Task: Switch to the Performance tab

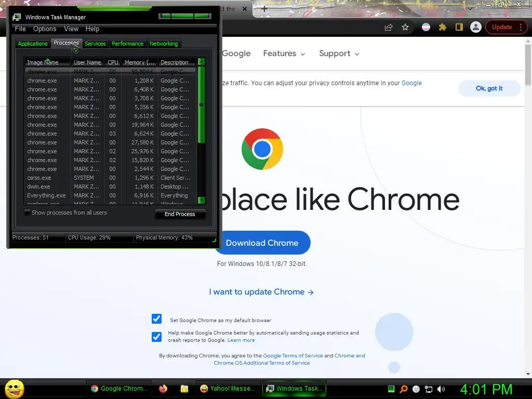Action: 128,44
